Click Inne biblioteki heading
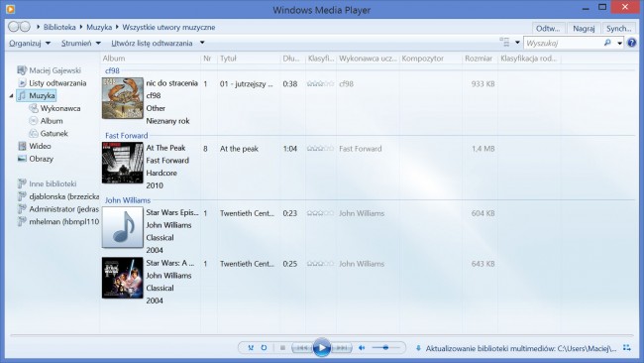 point(53,183)
